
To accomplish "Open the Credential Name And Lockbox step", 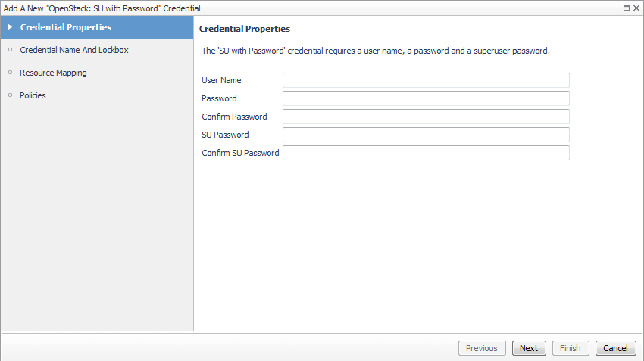I will point(74,50).
